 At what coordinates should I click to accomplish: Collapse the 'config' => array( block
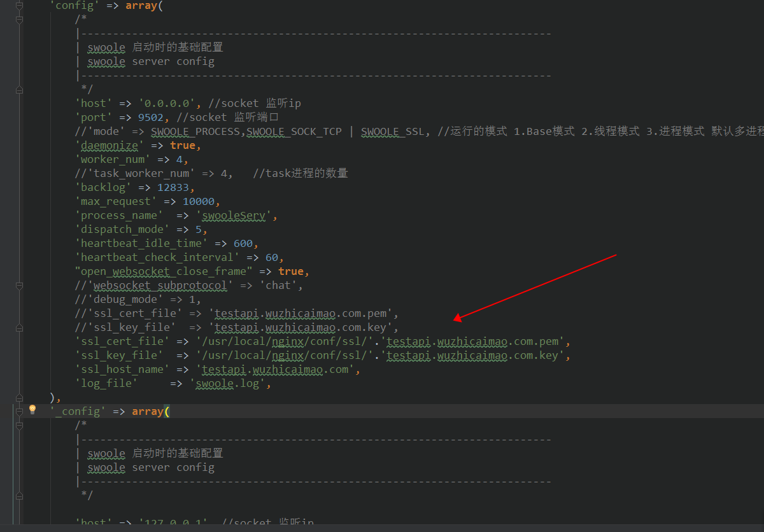[19, 6]
